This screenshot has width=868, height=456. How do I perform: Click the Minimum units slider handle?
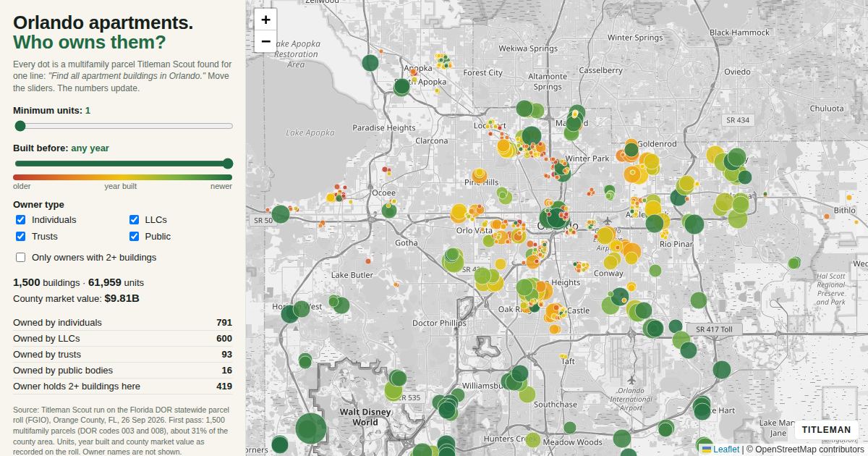pyautogui.click(x=20, y=126)
